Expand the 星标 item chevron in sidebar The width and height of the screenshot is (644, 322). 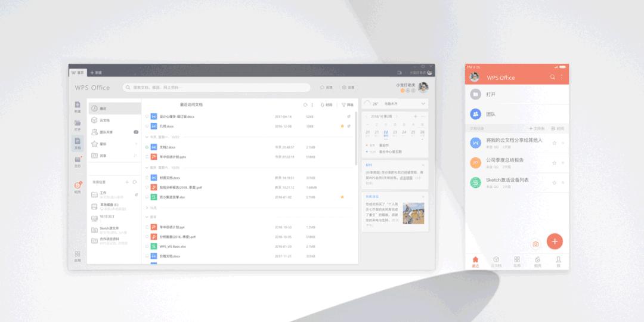[x=135, y=144]
